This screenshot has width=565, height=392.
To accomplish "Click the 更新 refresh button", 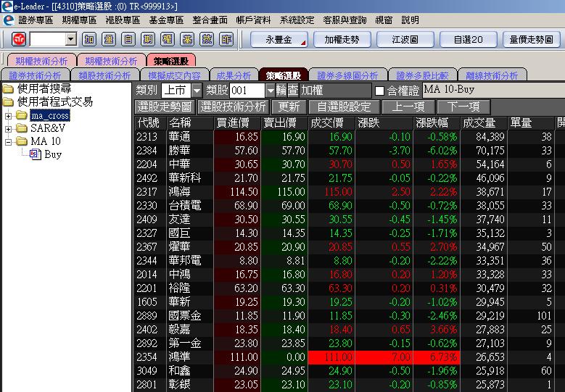I will (x=289, y=107).
